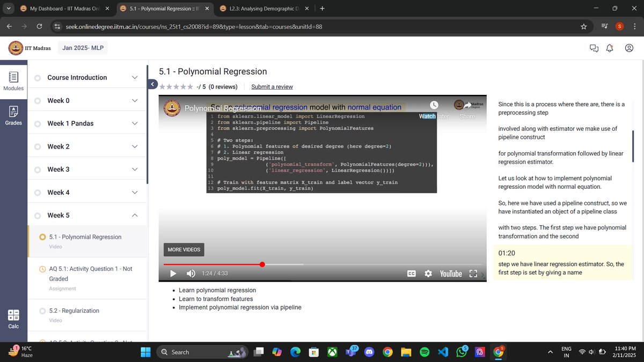Click Jan 2025- MLP course button

[83, 48]
